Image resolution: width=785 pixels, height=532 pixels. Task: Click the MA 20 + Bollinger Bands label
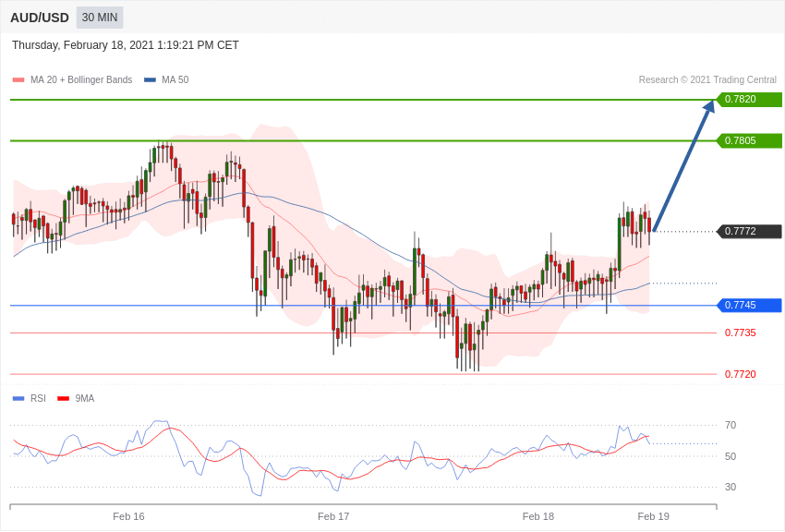click(81, 80)
